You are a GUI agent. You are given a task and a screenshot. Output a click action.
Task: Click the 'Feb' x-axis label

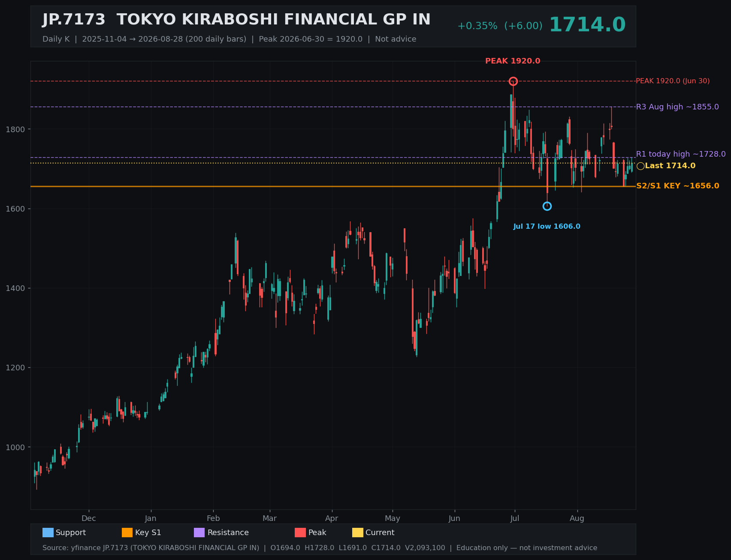(x=213, y=518)
